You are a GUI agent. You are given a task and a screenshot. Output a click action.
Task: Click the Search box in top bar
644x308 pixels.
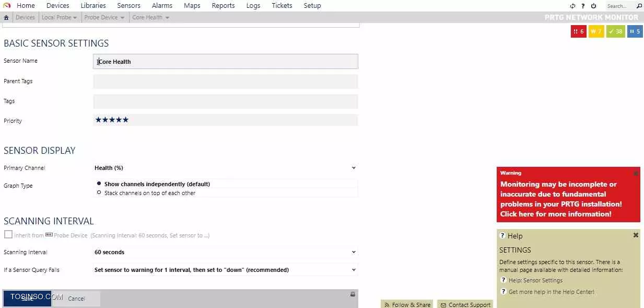coord(620,6)
